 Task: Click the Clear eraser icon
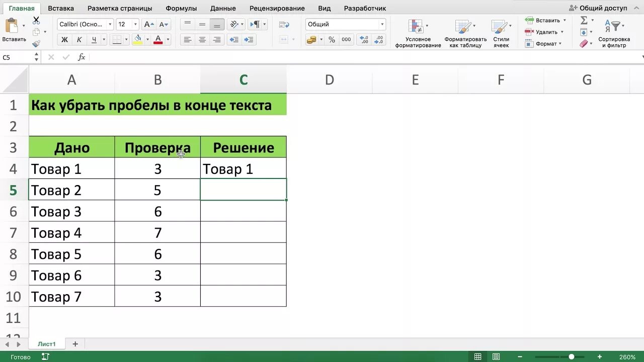tap(584, 44)
